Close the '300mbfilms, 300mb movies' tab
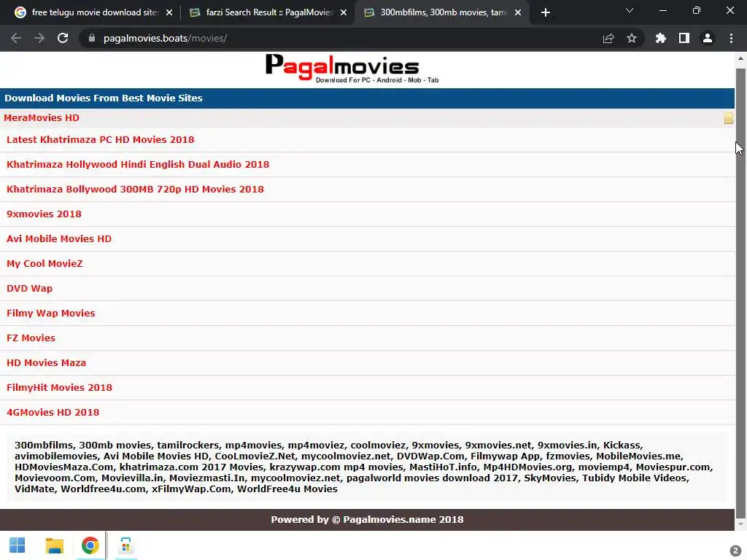 tap(518, 13)
